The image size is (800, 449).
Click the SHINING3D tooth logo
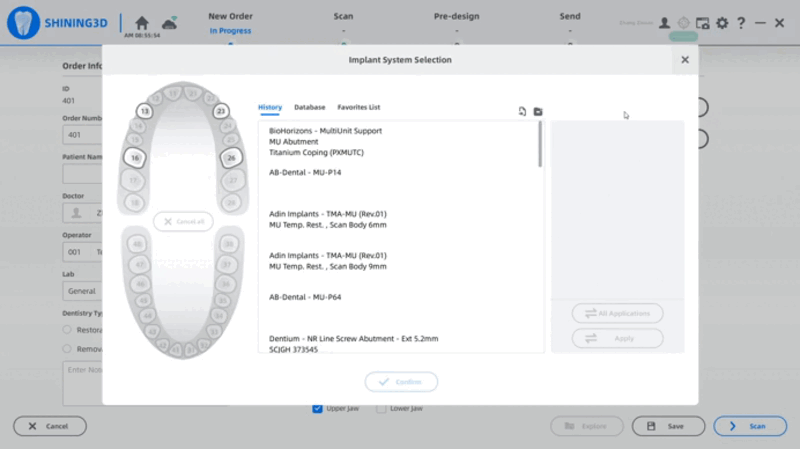(23, 23)
